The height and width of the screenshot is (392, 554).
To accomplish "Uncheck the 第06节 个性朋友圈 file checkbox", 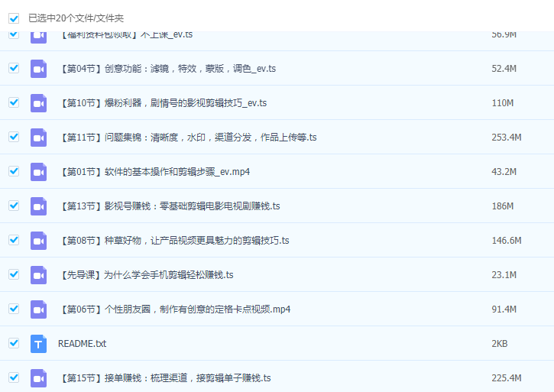I will pos(14,309).
